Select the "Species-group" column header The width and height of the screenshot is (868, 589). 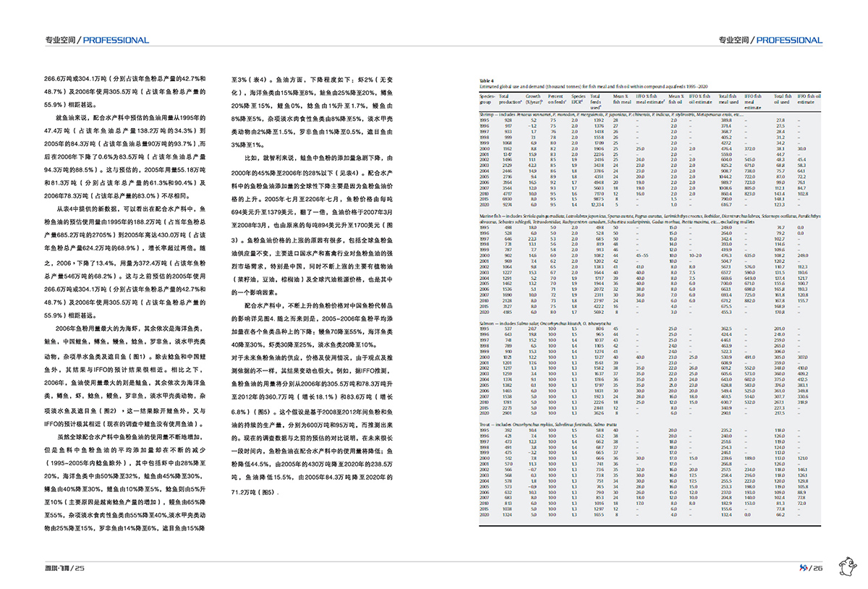tap(488, 99)
